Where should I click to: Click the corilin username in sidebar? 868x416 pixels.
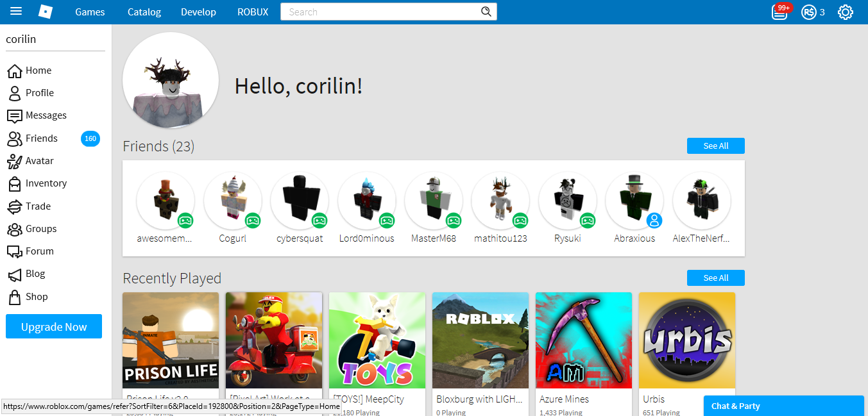click(x=21, y=39)
